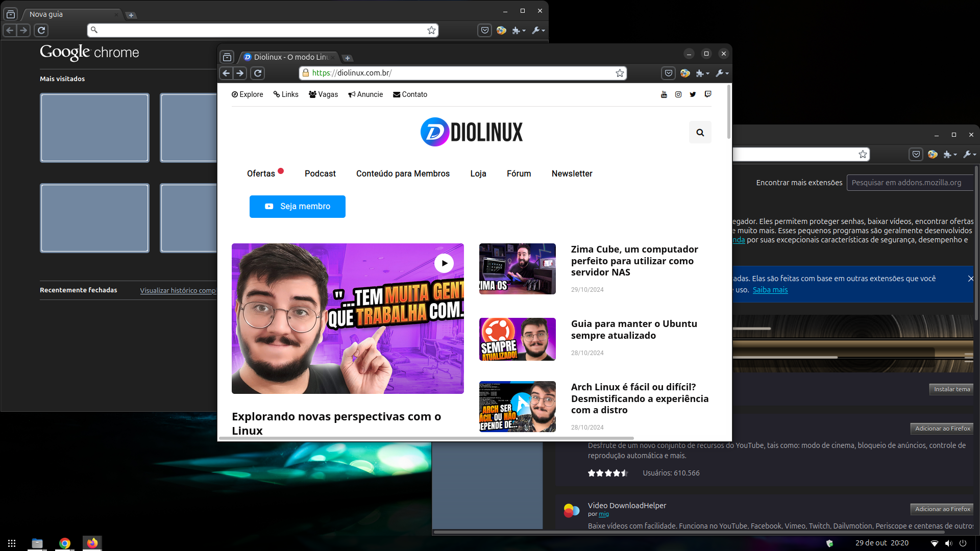The image size is (980, 551).
Task: Click the Seja membro button
Action: pos(297,206)
